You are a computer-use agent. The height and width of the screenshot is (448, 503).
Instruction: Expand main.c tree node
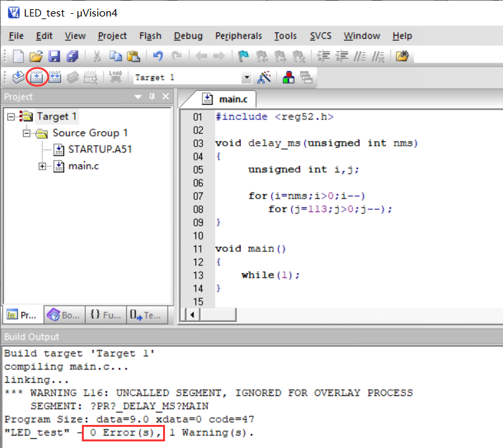(42, 166)
